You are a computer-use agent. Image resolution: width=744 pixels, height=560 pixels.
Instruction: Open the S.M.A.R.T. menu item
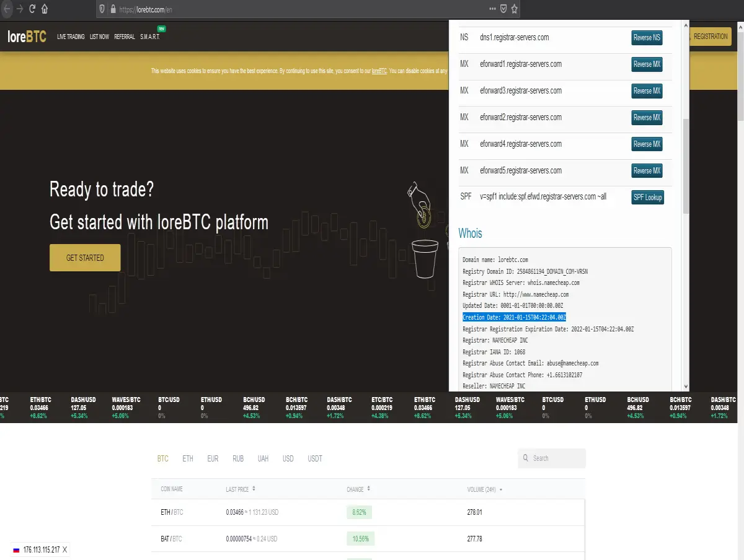(x=150, y=37)
